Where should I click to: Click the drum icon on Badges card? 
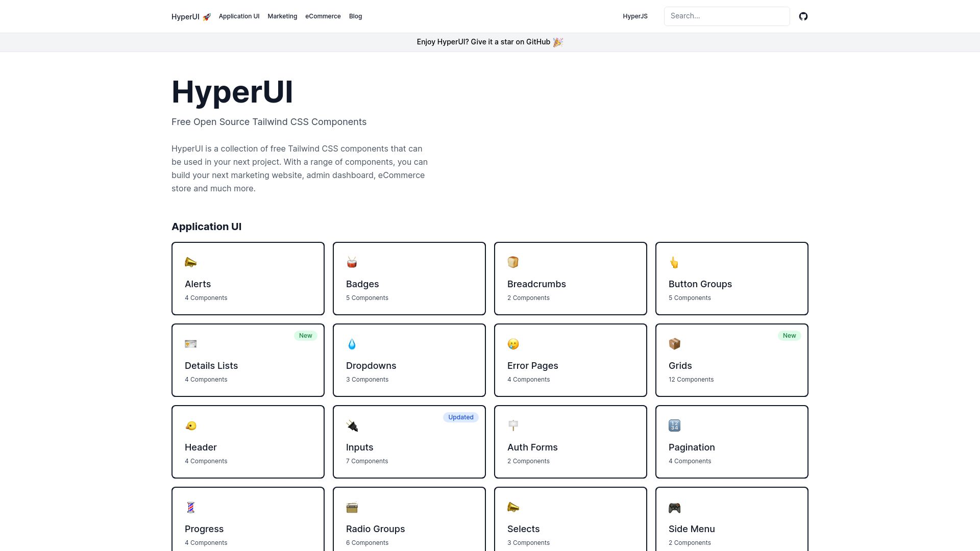pyautogui.click(x=352, y=262)
